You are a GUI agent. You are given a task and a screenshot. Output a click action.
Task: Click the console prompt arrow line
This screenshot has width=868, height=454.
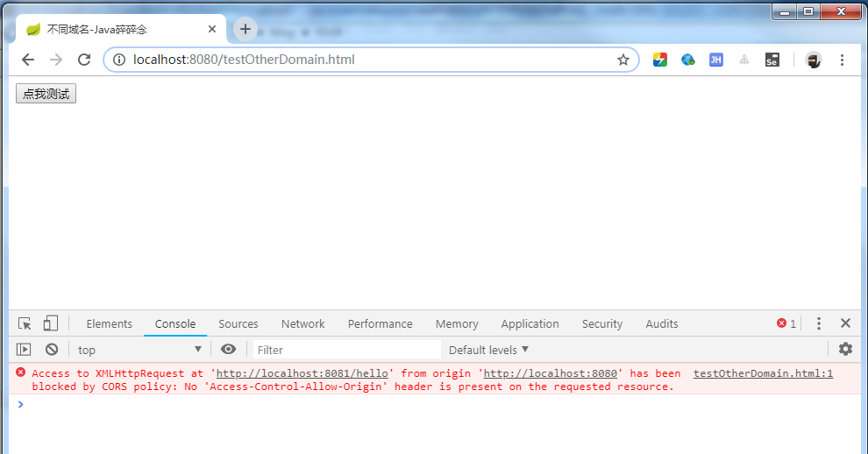435,405
